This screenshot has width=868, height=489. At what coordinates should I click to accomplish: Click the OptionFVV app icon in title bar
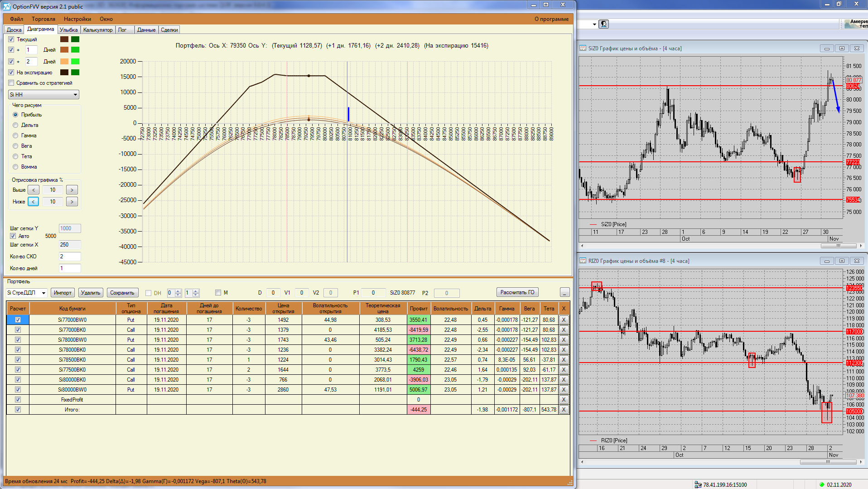(x=7, y=6)
